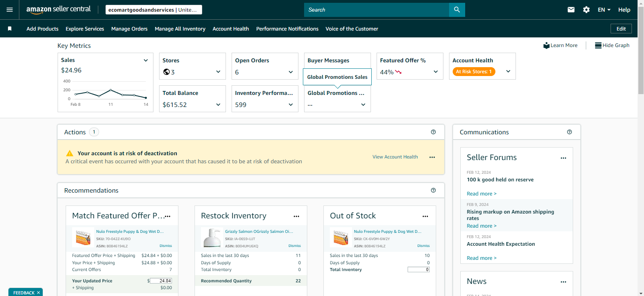Open the messages envelope icon

click(571, 10)
